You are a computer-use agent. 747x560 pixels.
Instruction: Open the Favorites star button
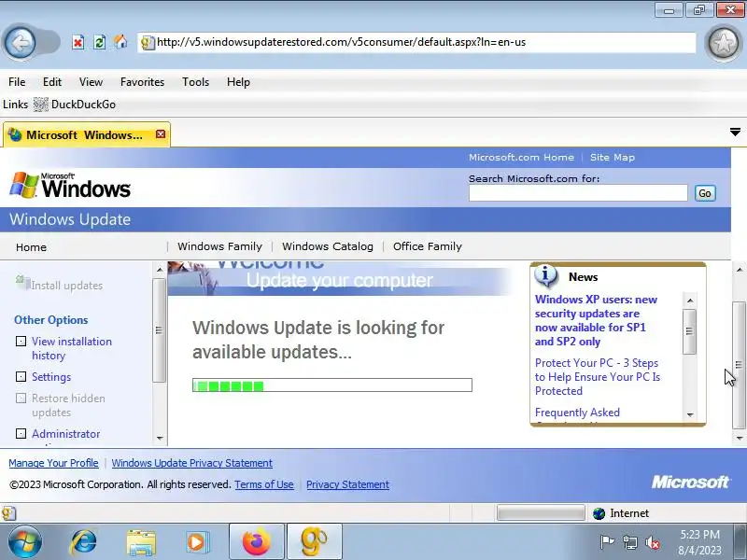coord(723,43)
